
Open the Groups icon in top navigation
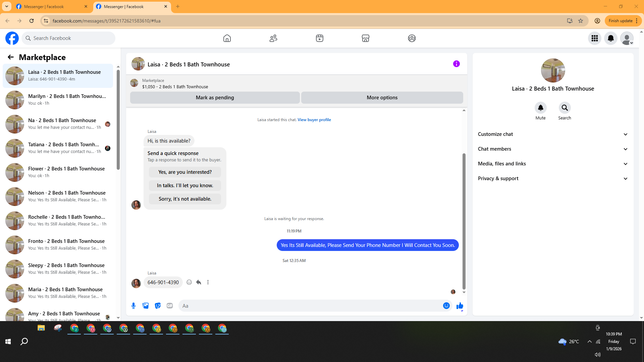412,38
